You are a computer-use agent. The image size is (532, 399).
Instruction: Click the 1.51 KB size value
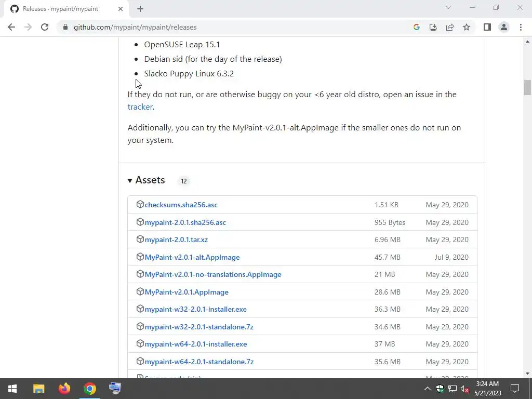tap(387, 205)
